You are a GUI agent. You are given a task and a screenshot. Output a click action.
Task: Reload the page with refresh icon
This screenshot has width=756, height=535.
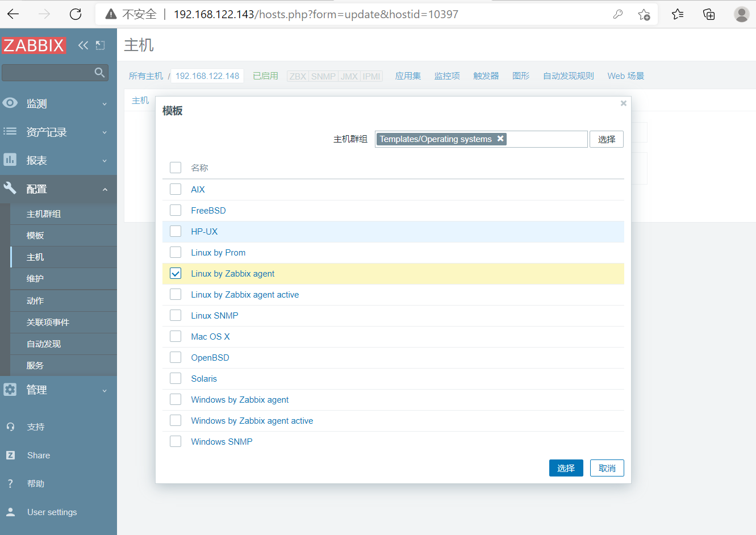(x=76, y=14)
